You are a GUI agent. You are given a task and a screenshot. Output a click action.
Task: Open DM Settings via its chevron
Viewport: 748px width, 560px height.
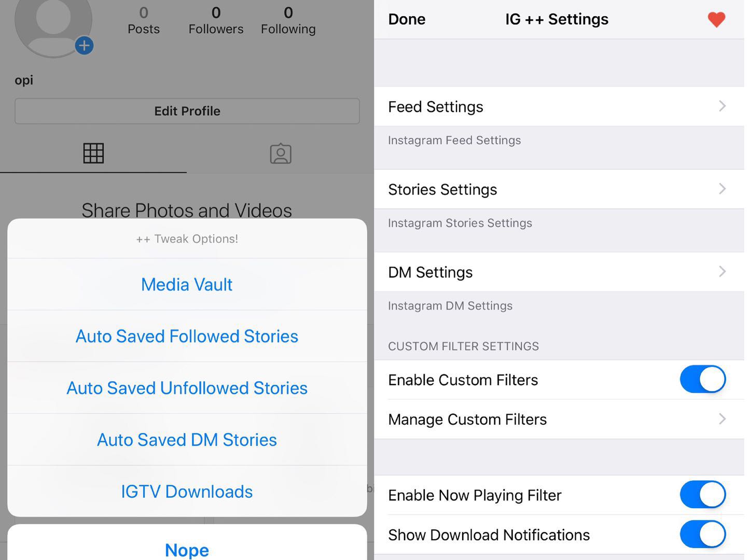[722, 272]
